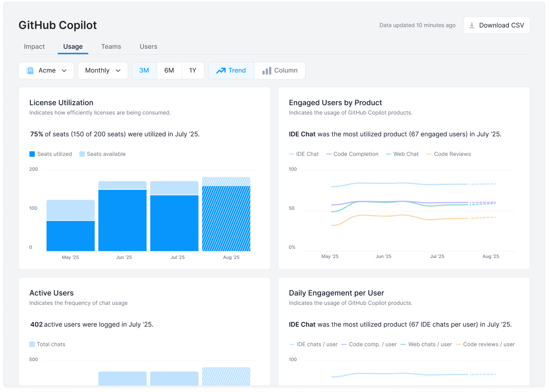The width and height of the screenshot is (549, 392).
Task: Switch to the Teams tab
Action: tap(111, 46)
